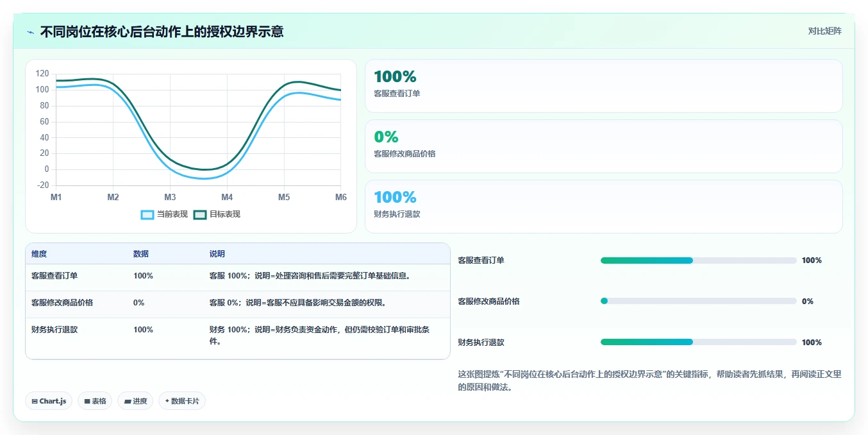Image resolution: width=868 pixels, height=435 pixels.
Task: Select the Chart.js tag chip
Action: pos(49,401)
